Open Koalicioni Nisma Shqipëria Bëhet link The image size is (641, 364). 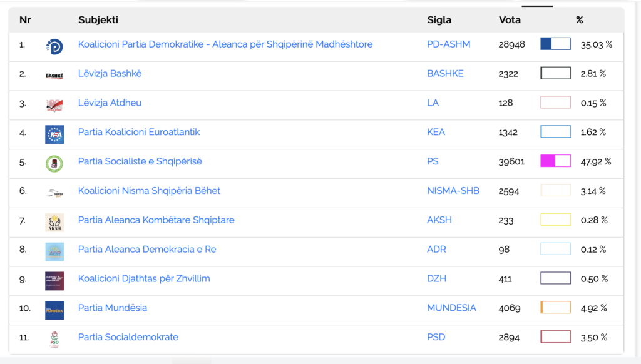[149, 191]
